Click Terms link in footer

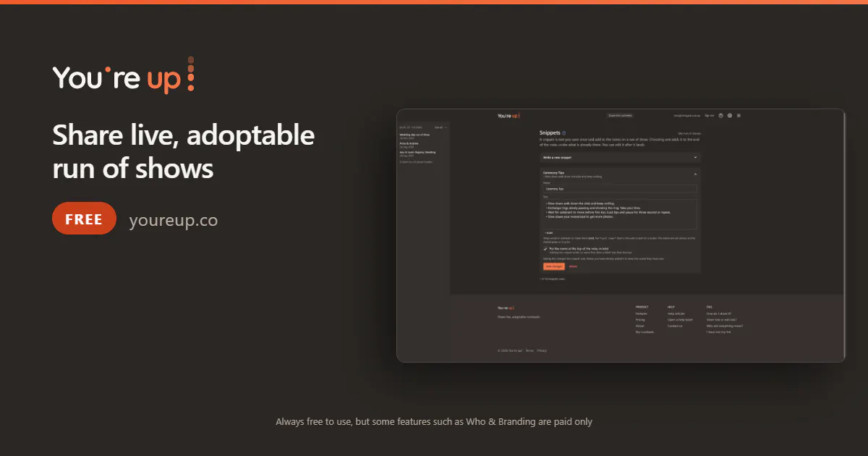coord(529,351)
